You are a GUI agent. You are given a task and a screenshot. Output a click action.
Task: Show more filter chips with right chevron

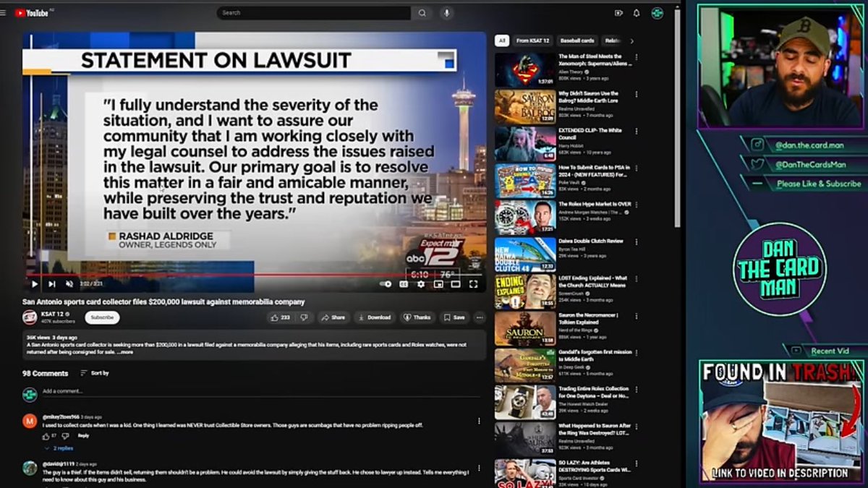631,40
